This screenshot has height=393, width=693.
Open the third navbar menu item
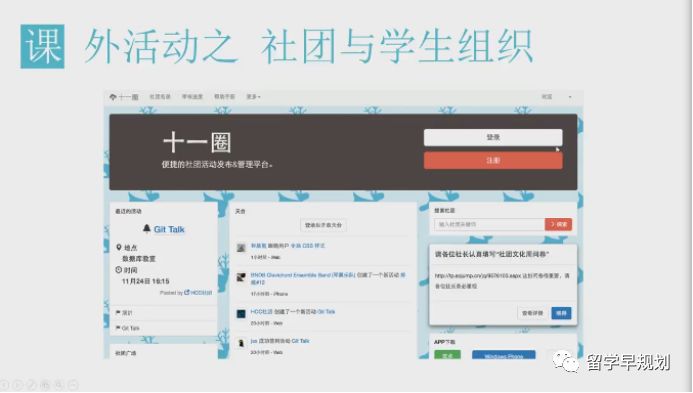point(225,96)
